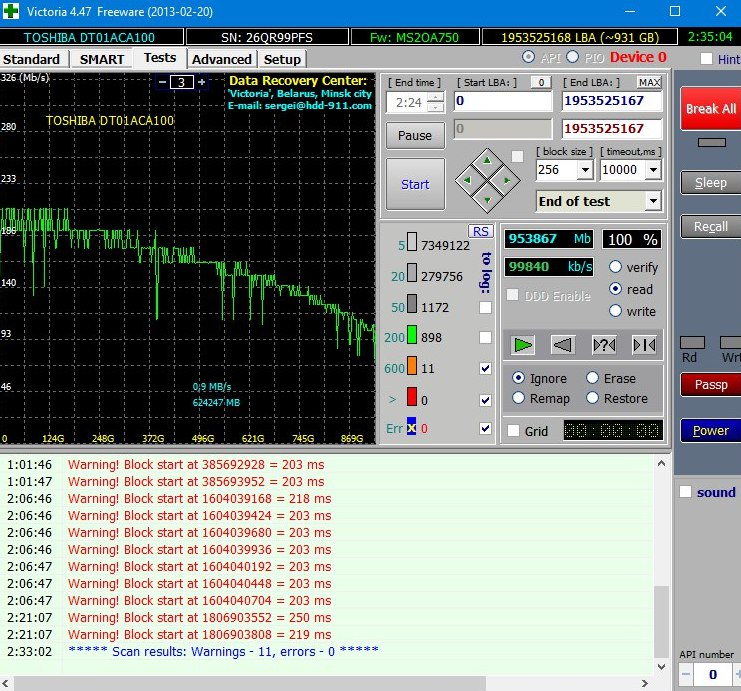Choose the Erase bad block action
Viewport: 741px width, 691px height.
click(593, 378)
